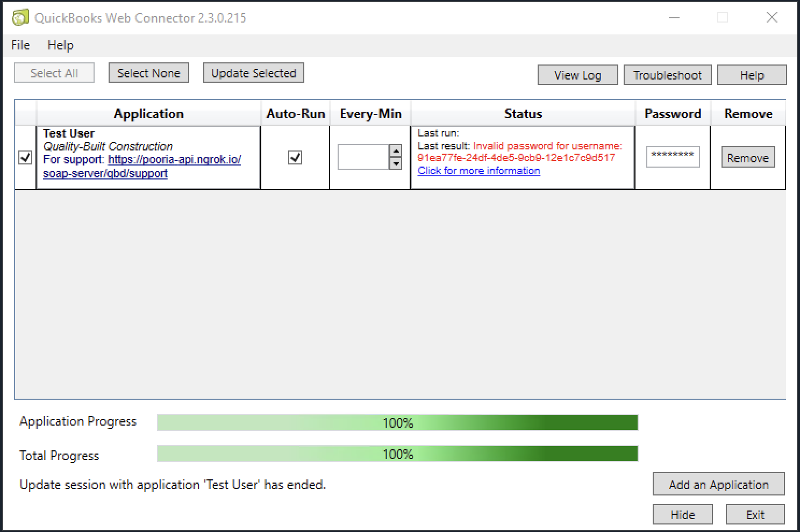Click the Troubleshoot button

[x=668, y=75]
